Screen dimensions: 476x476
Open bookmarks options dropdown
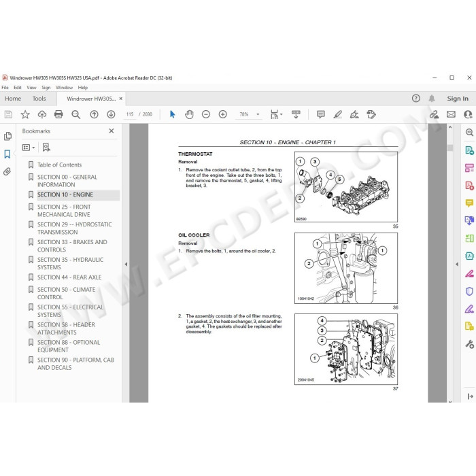point(29,148)
